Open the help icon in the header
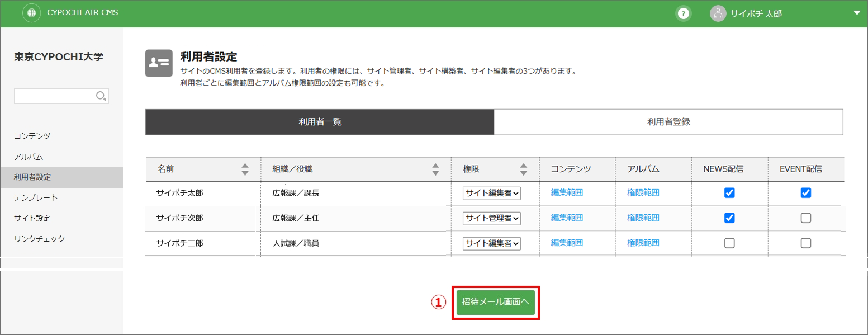Image resolution: width=868 pixels, height=335 pixels. [683, 12]
